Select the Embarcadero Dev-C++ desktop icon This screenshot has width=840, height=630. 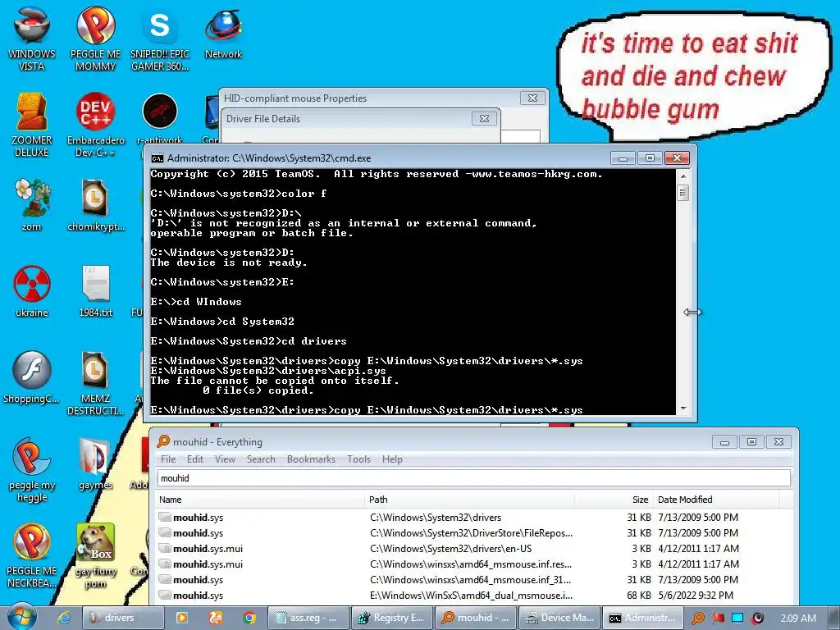pyautogui.click(x=95, y=125)
